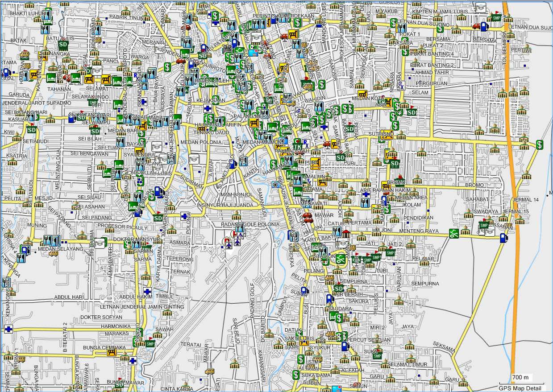553x392 pixels.
Task: Click the hospital cross icon below Kejaksaan
Action: (x=208, y=108)
